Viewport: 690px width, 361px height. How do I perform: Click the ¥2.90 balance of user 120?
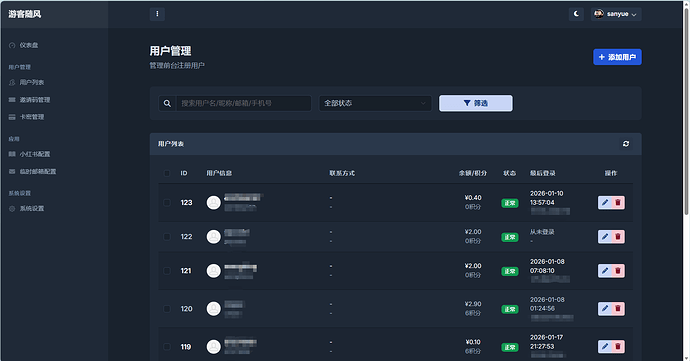pyautogui.click(x=473, y=304)
